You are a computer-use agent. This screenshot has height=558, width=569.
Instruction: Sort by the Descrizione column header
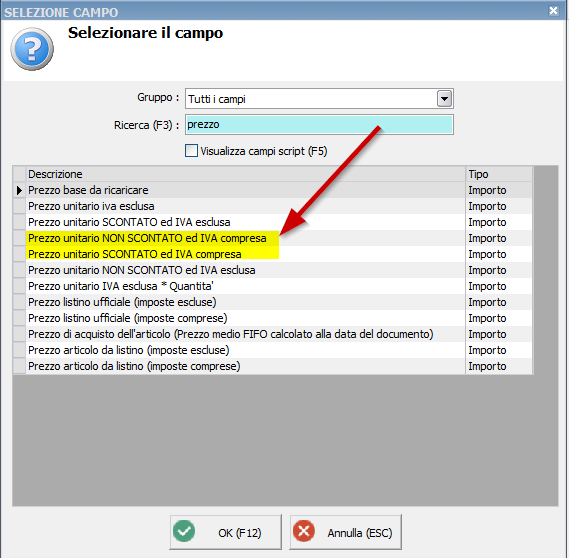pyautogui.click(x=245, y=174)
